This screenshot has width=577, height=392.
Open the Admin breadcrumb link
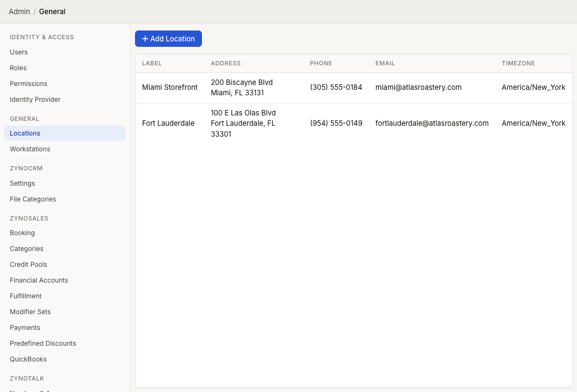pyautogui.click(x=19, y=11)
